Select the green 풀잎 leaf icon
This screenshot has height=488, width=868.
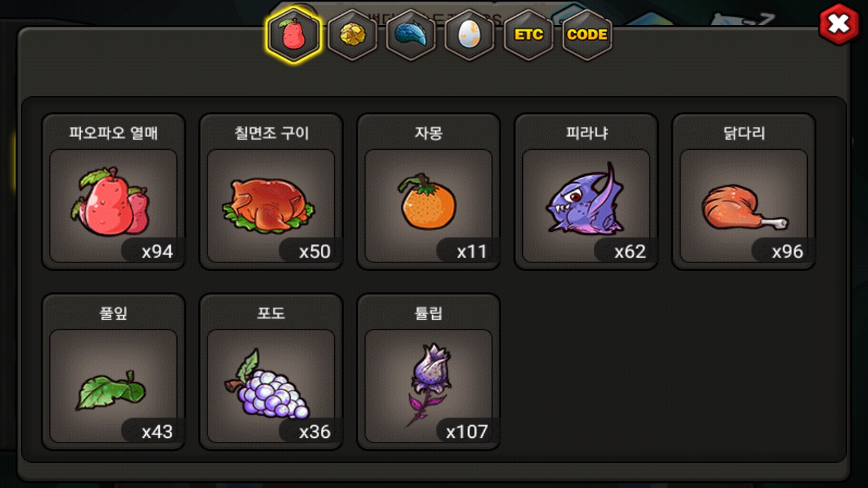point(111,390)
